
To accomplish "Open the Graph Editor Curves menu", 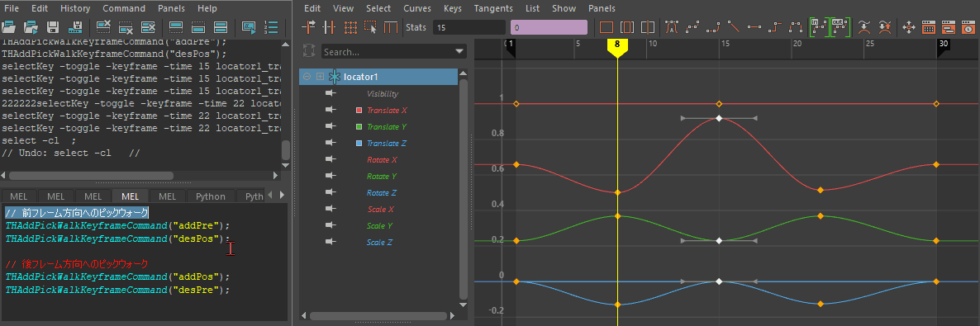I will 417,9.
